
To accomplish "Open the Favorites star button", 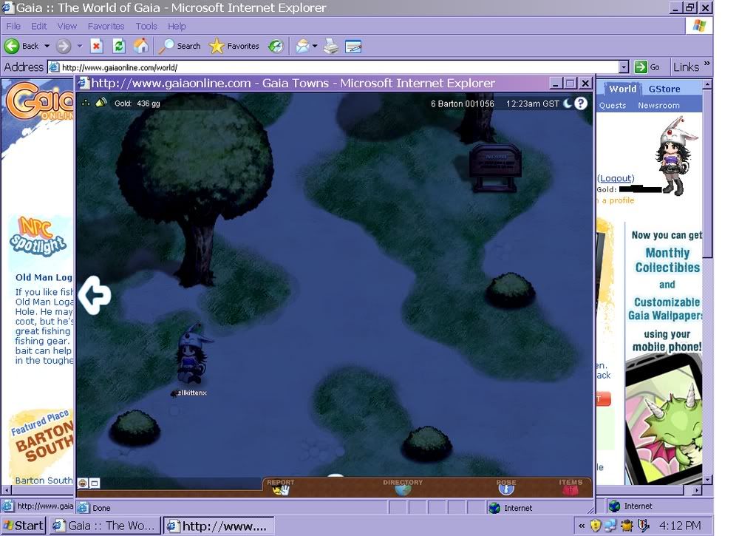I will click(234, 47).
